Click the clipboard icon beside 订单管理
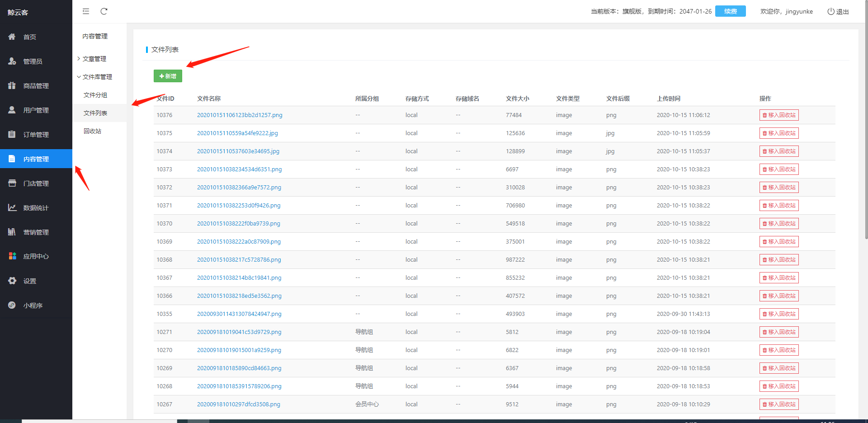This screenshot has height=423, width=868. click(x=12, y=134)
